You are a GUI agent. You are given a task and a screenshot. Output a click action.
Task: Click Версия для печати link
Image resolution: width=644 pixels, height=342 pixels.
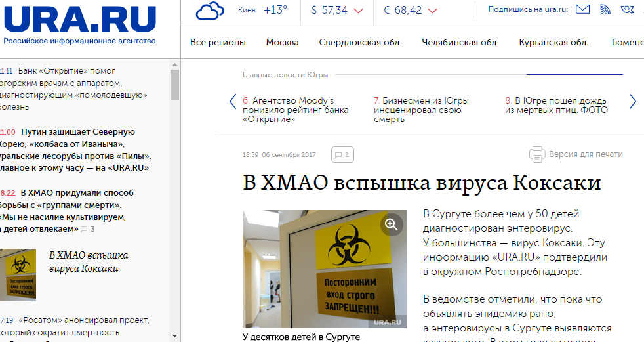click(x=586, y=154)
